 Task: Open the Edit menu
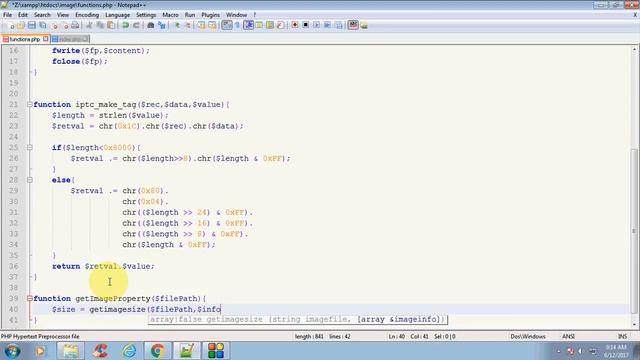[x=23, y=15]
